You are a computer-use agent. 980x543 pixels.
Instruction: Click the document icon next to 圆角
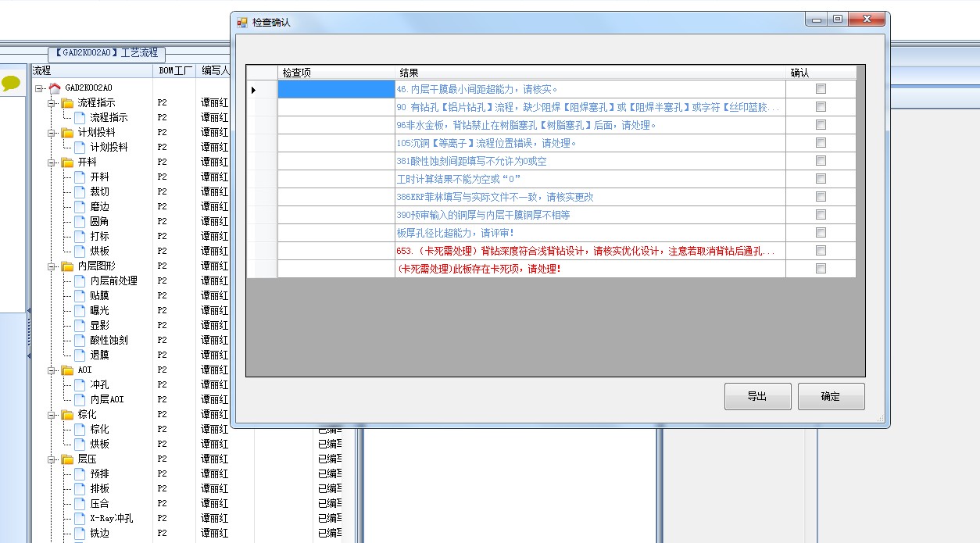click(80, 221)
